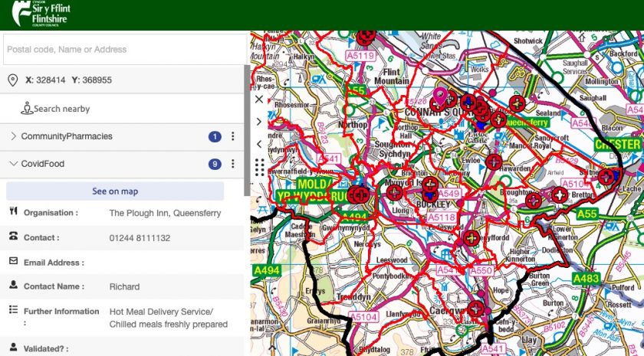The image size is (644, 356).
Task: Click the location pin icon beside coordinates
Action: click(x=13, y=80)
